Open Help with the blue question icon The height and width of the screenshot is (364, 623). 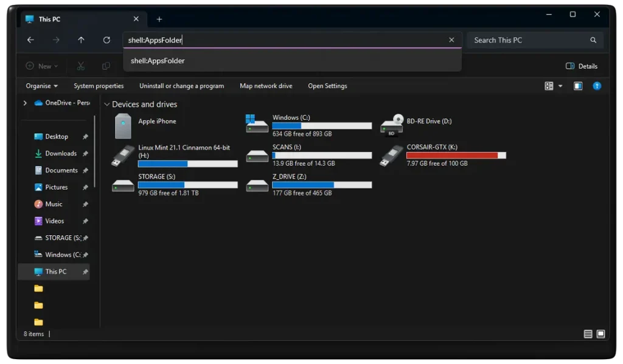597,86
